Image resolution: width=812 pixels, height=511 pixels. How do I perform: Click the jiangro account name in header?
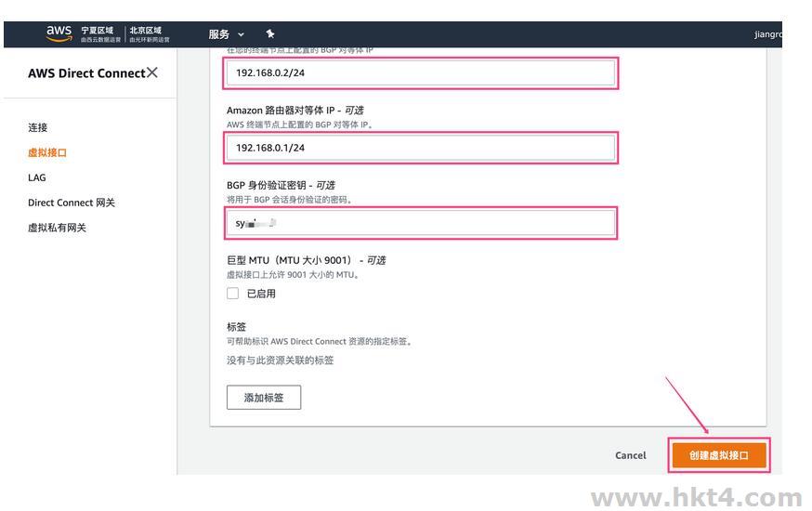(x=768, y=34)
